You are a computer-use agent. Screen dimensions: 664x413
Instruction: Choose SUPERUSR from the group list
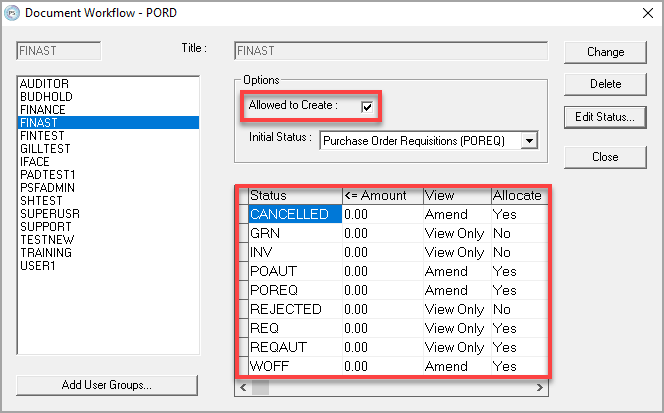click(x=48, y=213)
